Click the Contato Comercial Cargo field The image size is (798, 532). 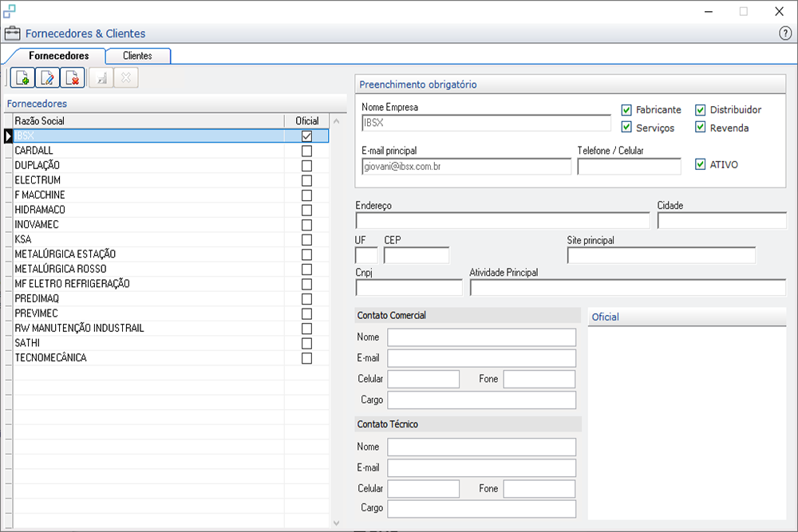click(x=481, y=400)
